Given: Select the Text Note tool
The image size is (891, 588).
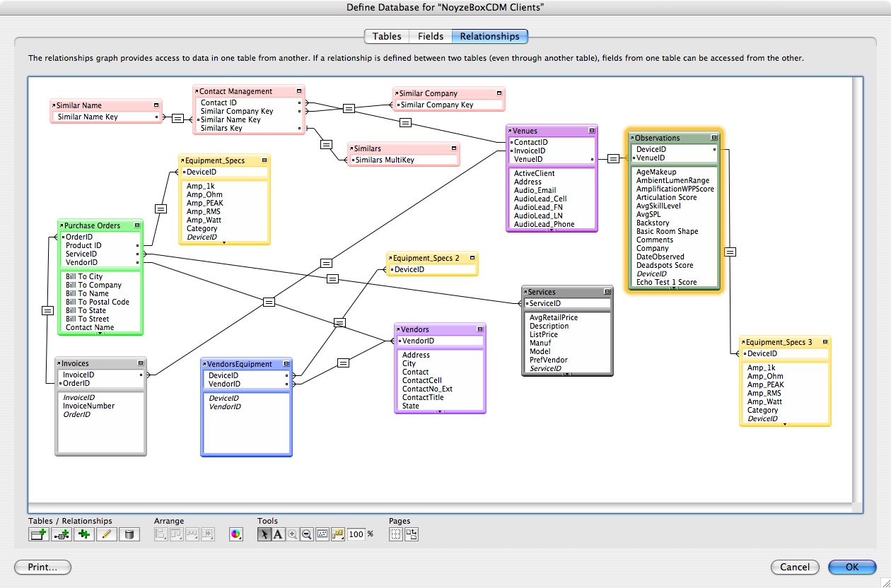Looking at the screenshot, I should tap(278, 535).
